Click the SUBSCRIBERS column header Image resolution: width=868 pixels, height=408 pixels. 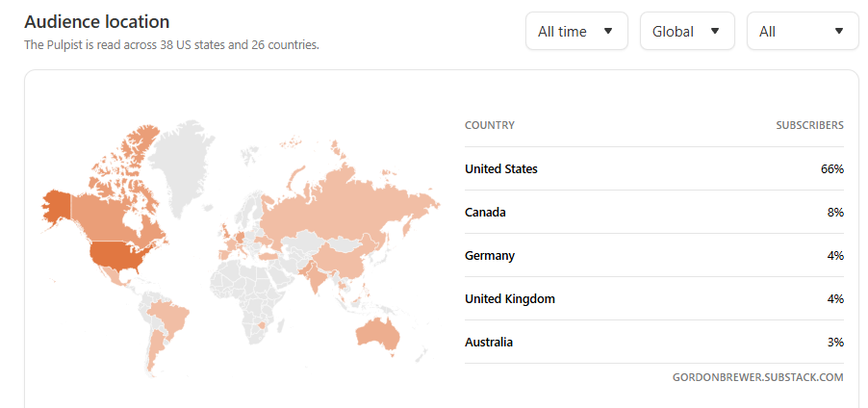pos(809,125)
